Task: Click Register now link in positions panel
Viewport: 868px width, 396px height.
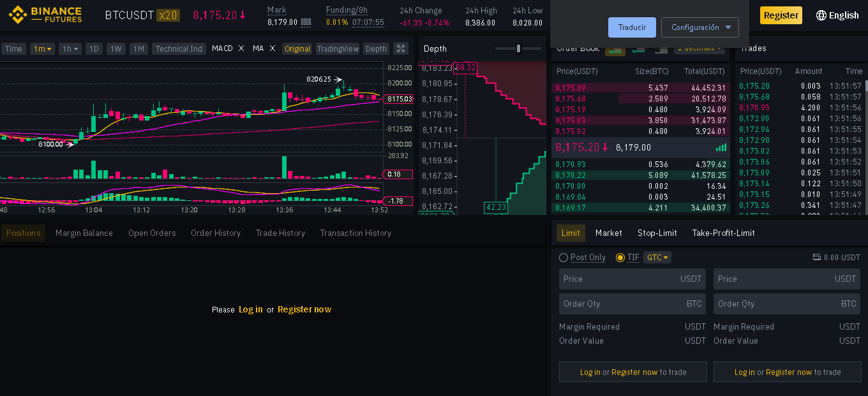Action: click(304, 309)
